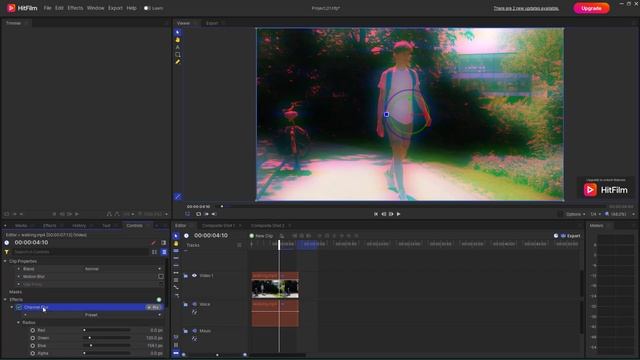Collapse the Clip Properties section
Image resolution: width=640 pixels, height=360 pixels.
point(5,261)
